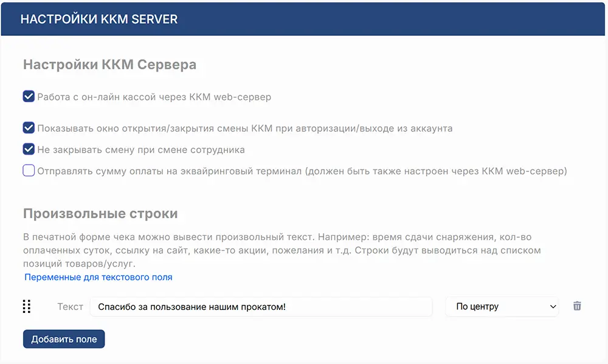This screenshot has height=364, width=608.
Task: Enable "Отправлять сумму оплаты на эквайринговый терминал"
Action: 29,171
